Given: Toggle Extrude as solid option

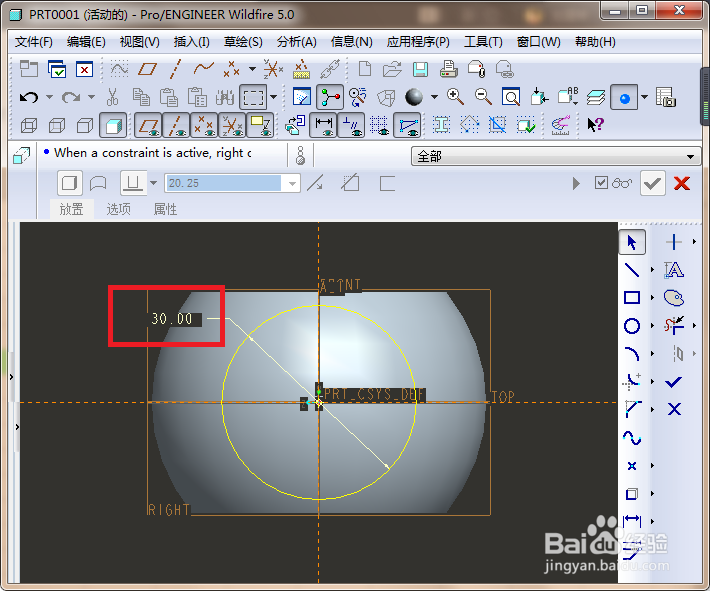Looking at the screenshot, I should (69, 183).
